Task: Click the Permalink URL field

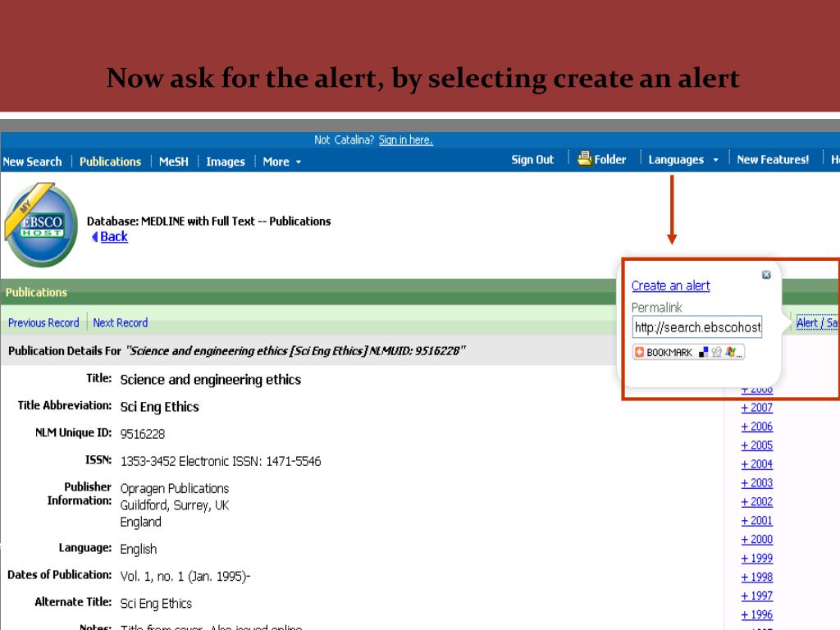Action: pyautogui.click(x=697, y=326)
